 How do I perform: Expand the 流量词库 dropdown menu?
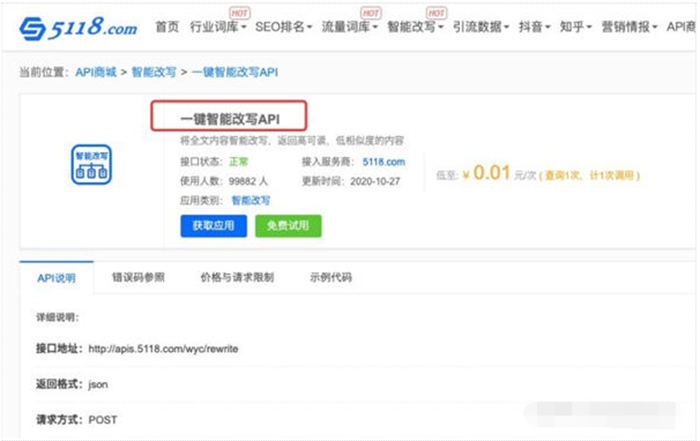[350, 27]
